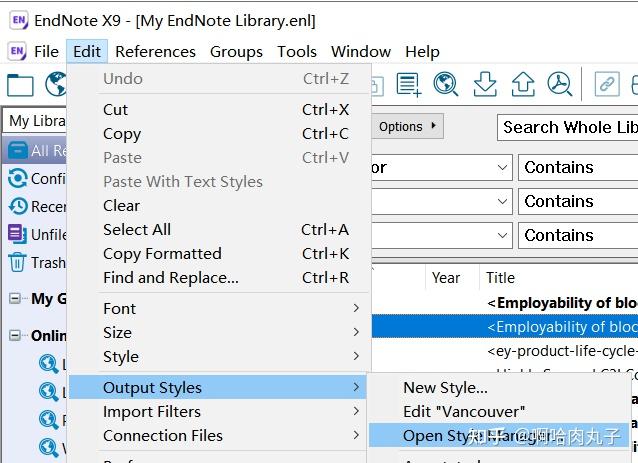Collapse the My Groups tree section
Screen dimensions: 638x463
(16, 299)
